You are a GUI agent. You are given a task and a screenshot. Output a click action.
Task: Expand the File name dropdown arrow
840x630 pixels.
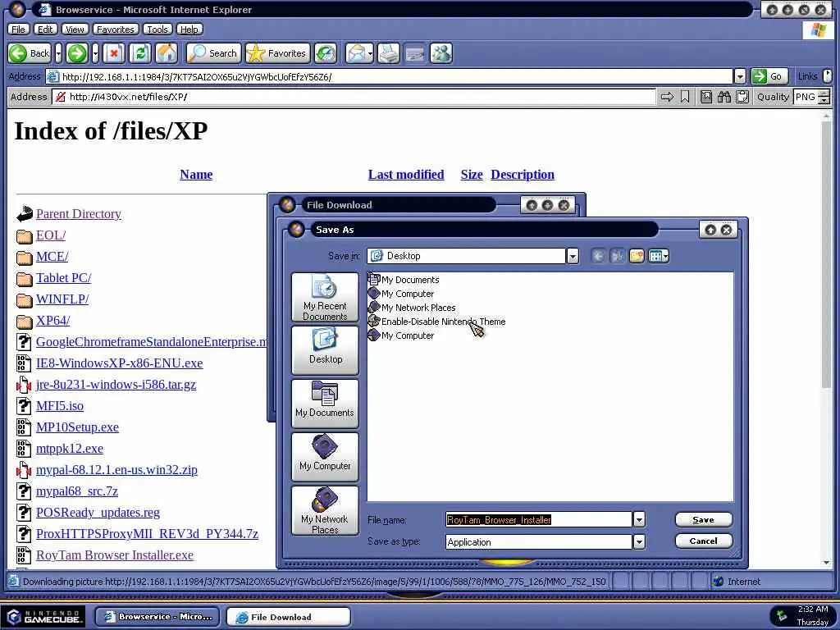(638, 519)
